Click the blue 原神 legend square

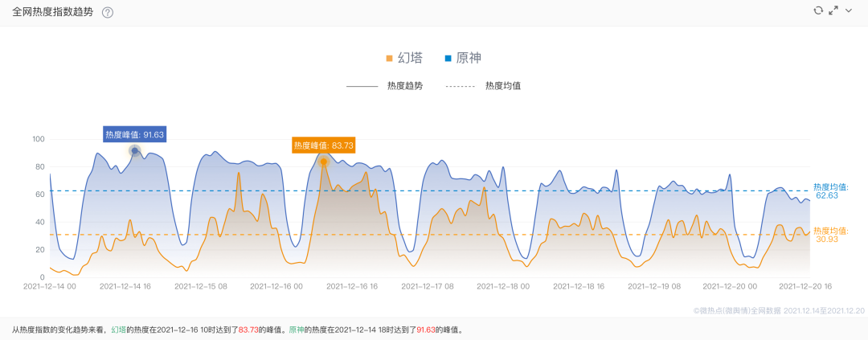coord(448,58)
